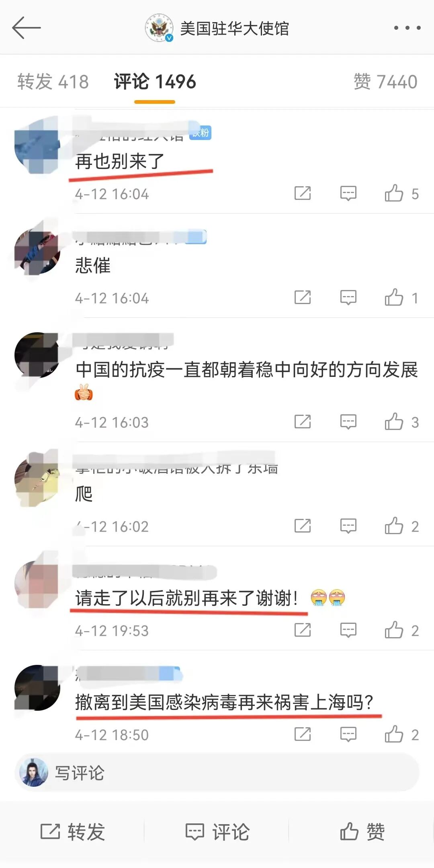Viewport: 434px width, 868px height.
Task: Tap the bottom 转发 button
Action: [73, 831]
